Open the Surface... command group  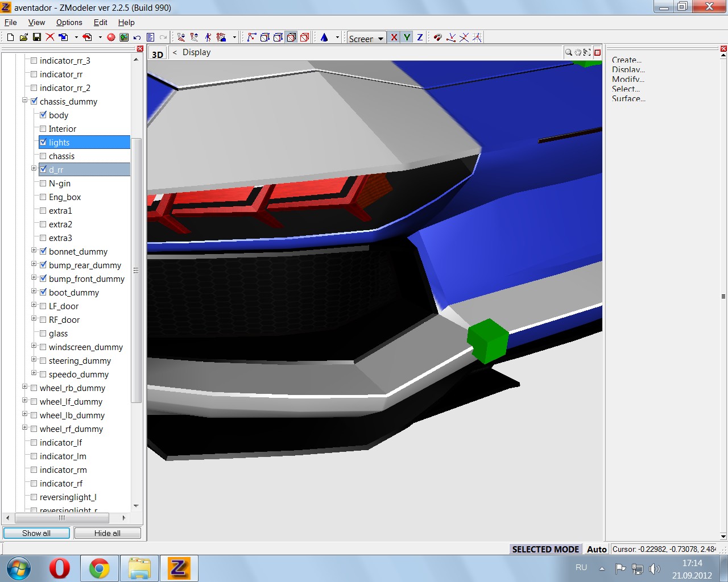pyautogui.click(x=628, y=98)
